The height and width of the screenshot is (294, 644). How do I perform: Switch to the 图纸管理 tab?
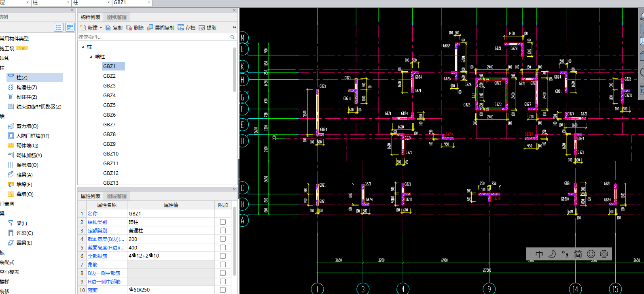pos(117,17)
